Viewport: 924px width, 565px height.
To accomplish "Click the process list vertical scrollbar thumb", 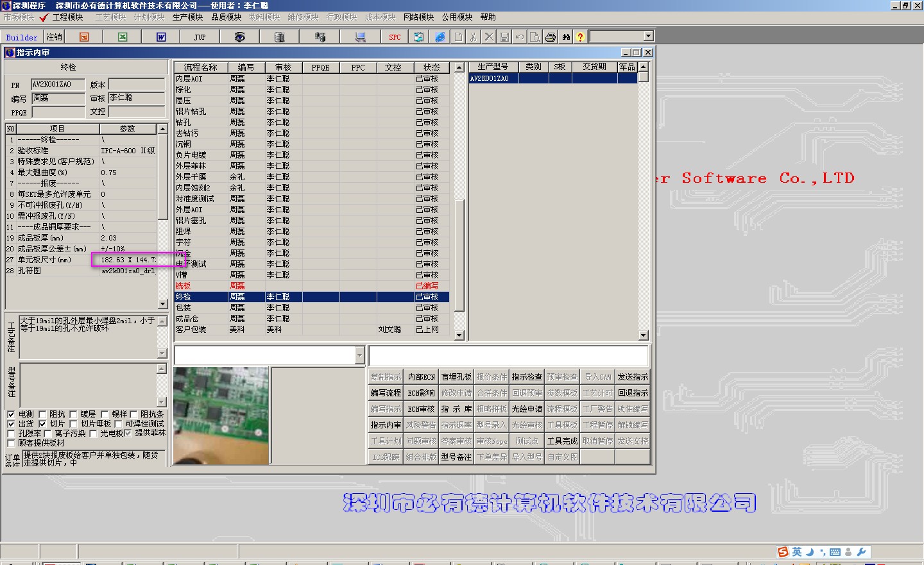I will 459,255.
